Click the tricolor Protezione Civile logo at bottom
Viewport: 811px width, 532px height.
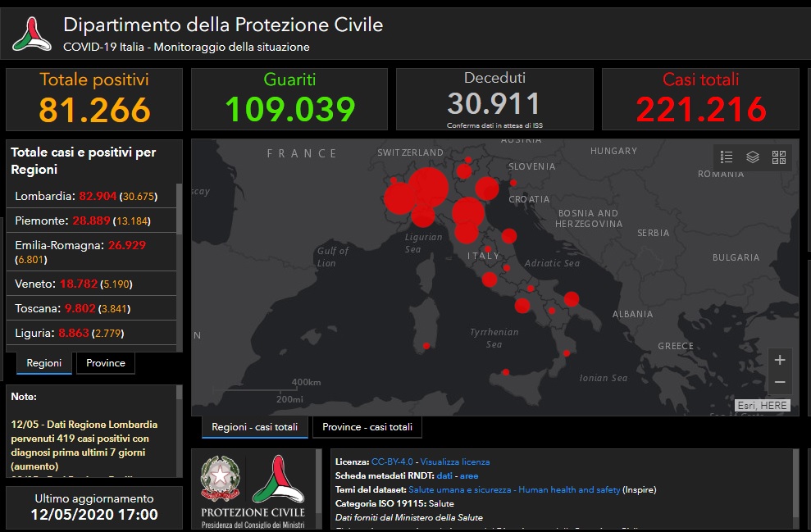click(x=278, y=479)
